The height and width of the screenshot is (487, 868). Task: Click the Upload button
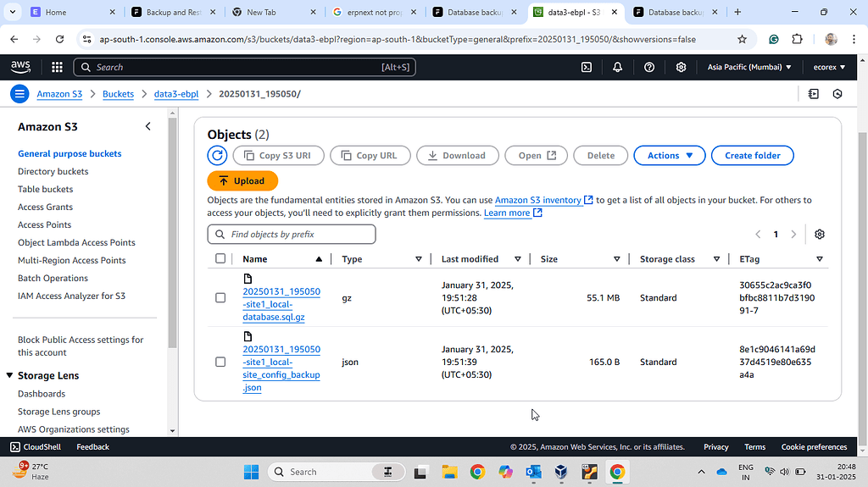[242, 181]
